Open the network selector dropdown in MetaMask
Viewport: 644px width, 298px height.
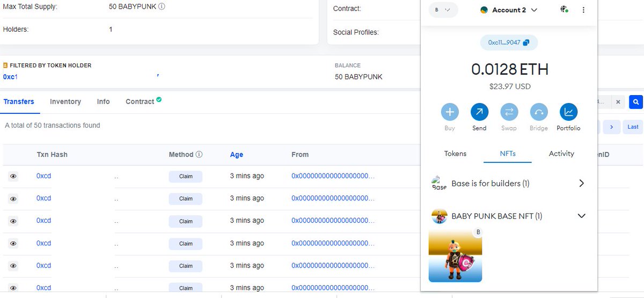coord(443,10)
